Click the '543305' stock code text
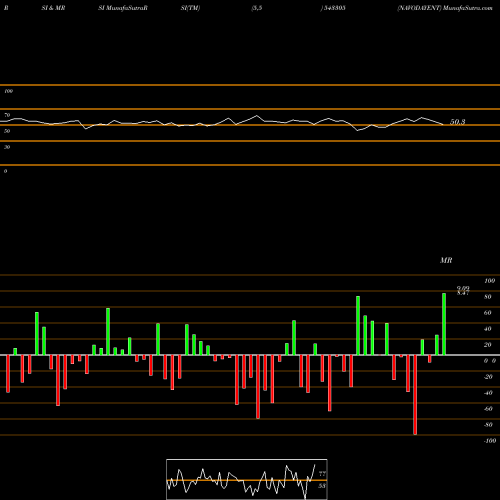The image size is (500, 500). (334, 8)
